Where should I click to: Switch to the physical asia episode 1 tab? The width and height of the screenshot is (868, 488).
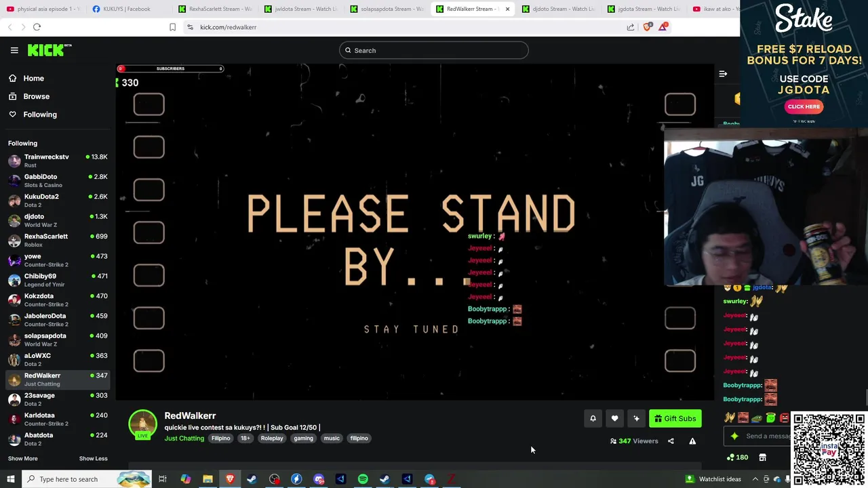(42, 9)
